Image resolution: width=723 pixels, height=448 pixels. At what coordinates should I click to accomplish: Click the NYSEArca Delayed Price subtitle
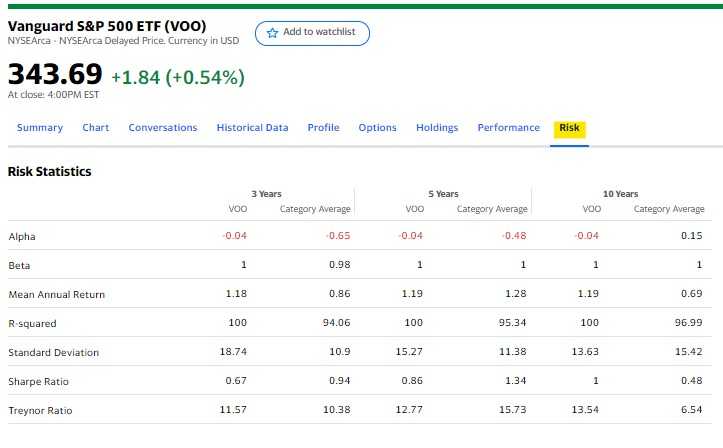click(x=124, y=41)
